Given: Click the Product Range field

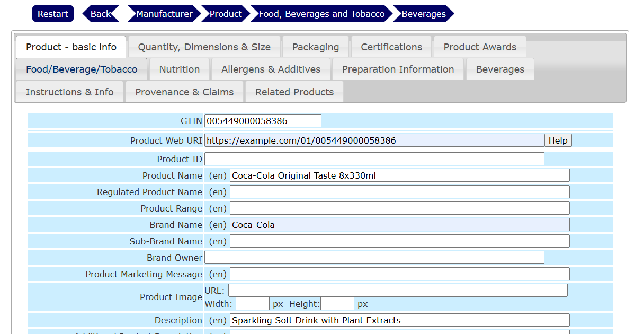Looking at the screenshot, I should click(400, 208).
